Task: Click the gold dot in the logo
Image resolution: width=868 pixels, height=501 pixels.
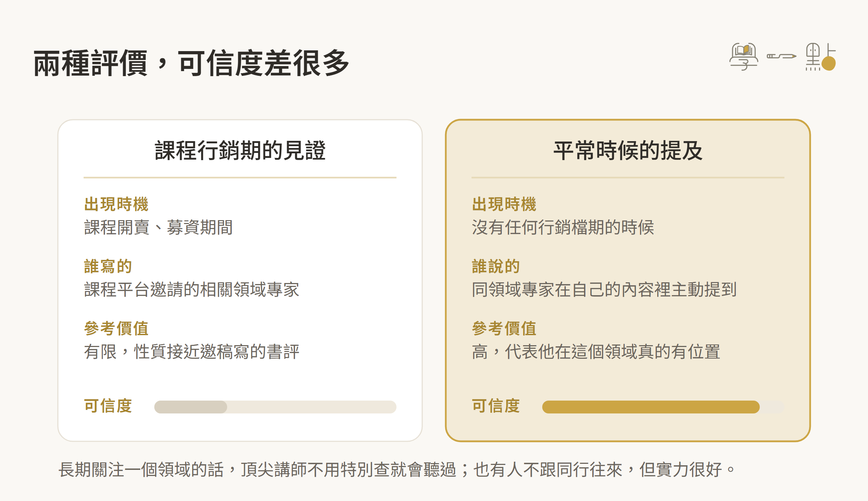Action: [x=829, y=64]
